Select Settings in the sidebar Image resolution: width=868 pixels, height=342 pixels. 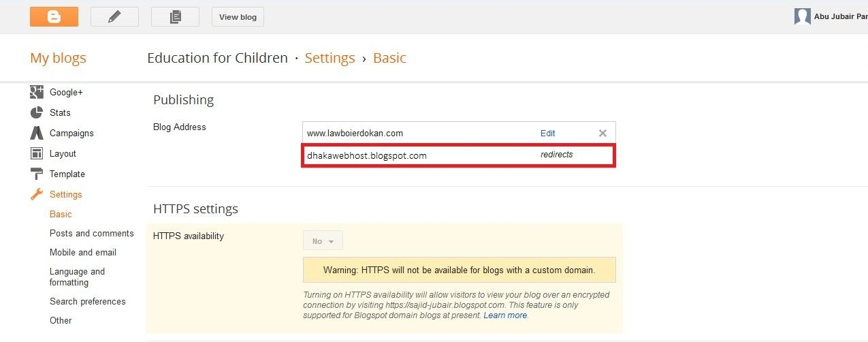pyautogui.click(x=65, y=194)
